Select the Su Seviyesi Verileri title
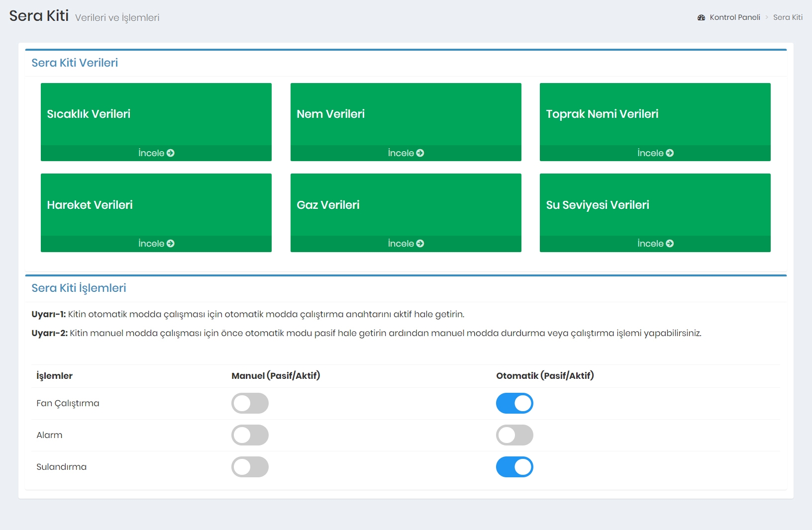This screenshot has width=812, height=530. 598,205
